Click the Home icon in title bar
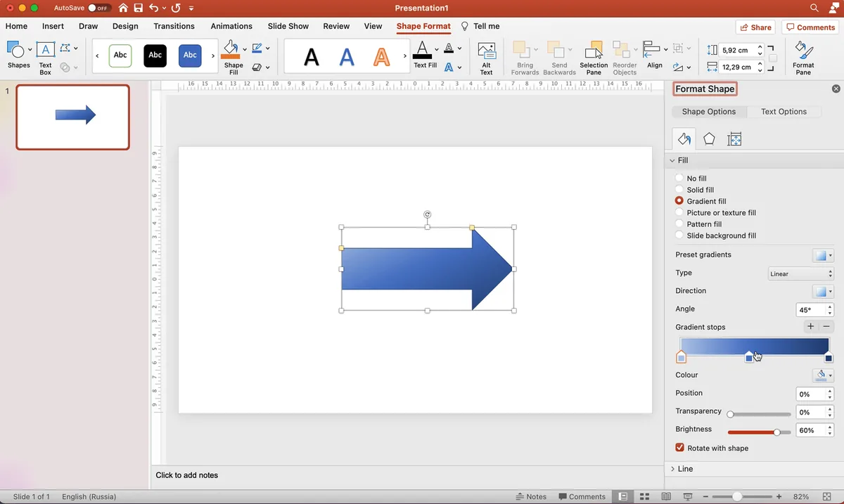Image resolution: width=844 pixels, height=504 pixels. pyautogui.click(x=123, y=8)
